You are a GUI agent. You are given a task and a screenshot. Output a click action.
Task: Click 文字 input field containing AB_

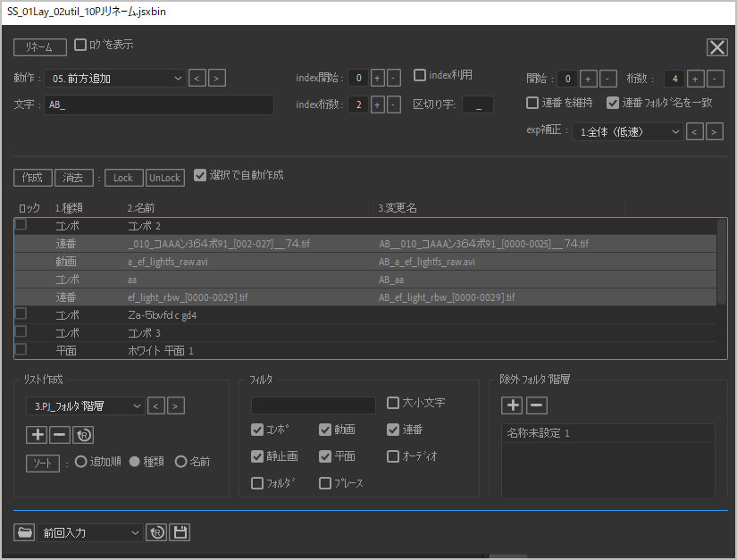(159, 104)
